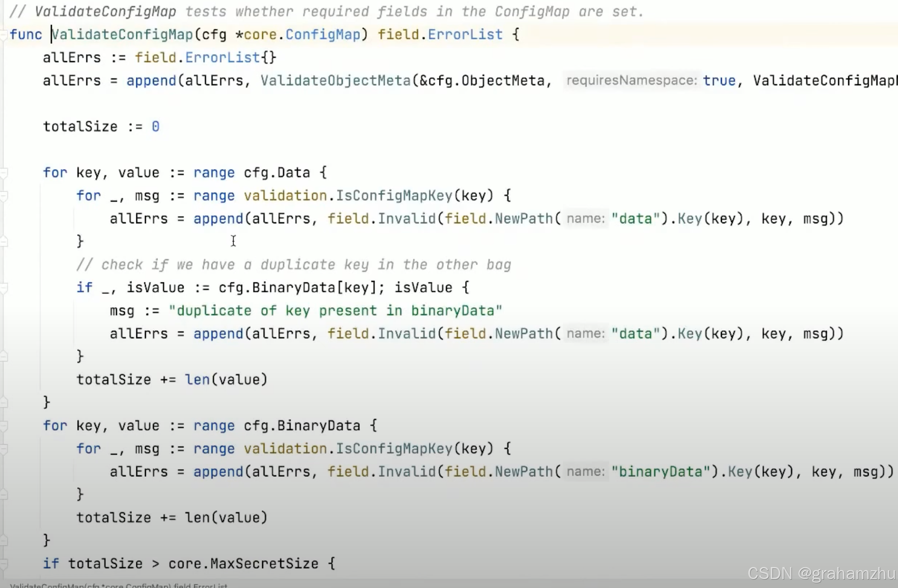This screenshot has width=898, height=588.
Task: Click closing fold marker of cfg.Data loop
Action: click(3, 402)
